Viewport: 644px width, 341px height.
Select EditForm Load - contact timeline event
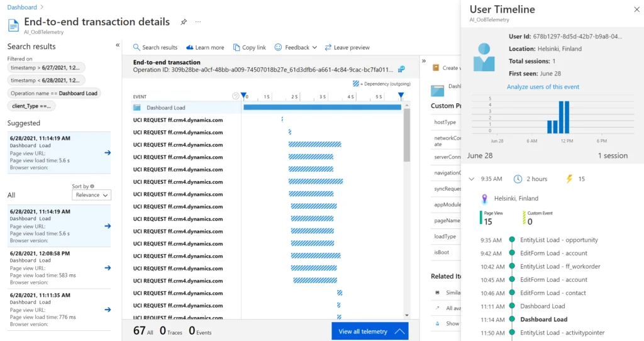click(553, 293)
